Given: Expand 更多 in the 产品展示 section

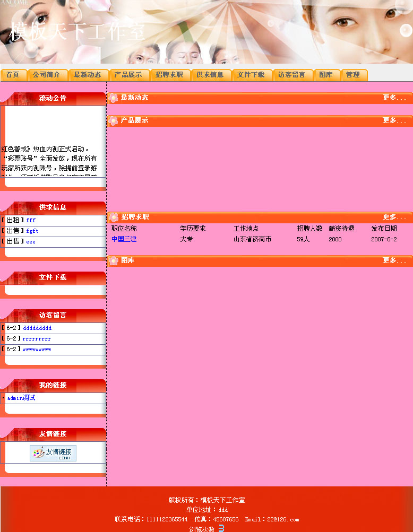Looking at the screenshot, I should (x=394, y=121).
